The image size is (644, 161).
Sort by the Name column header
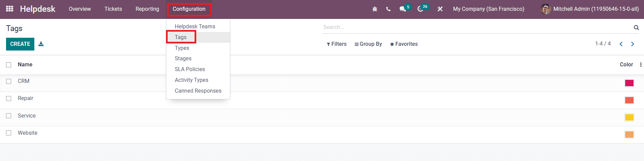[x=25, y=65]
